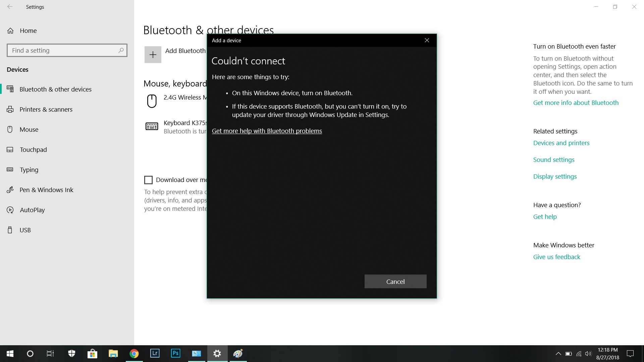The height and width of the screenshot is (362, 644).
Task: Toggle Download over metered connections checkbox
Action: point(148,180)
